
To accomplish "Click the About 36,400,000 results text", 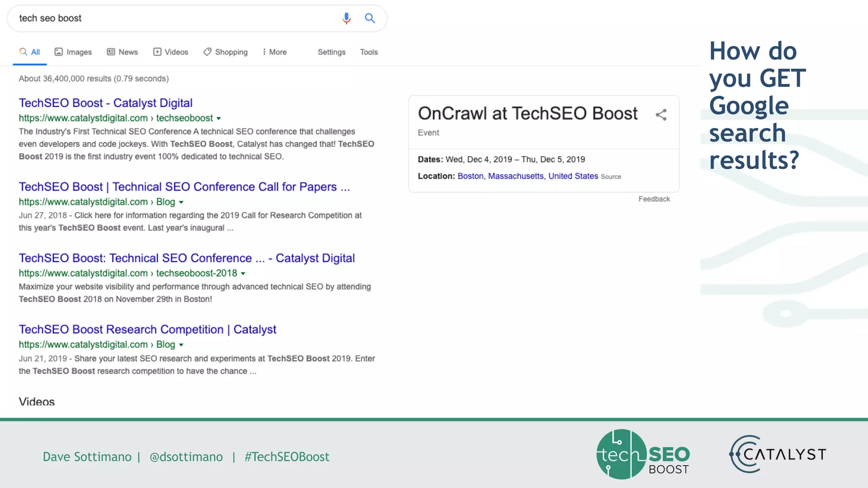I will pos(94,79).
